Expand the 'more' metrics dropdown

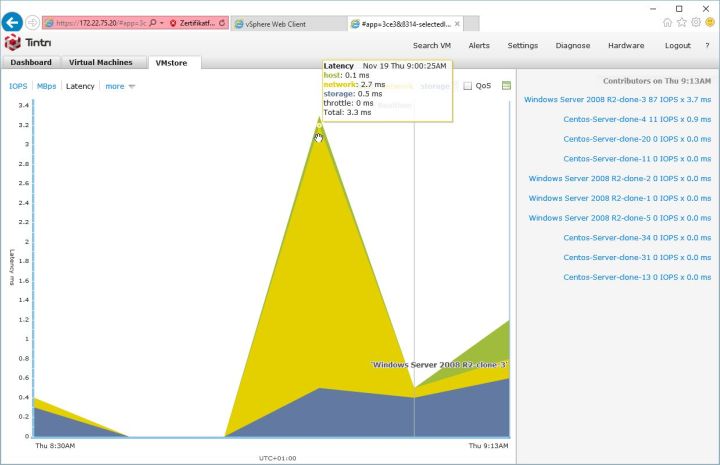[119, 86]
